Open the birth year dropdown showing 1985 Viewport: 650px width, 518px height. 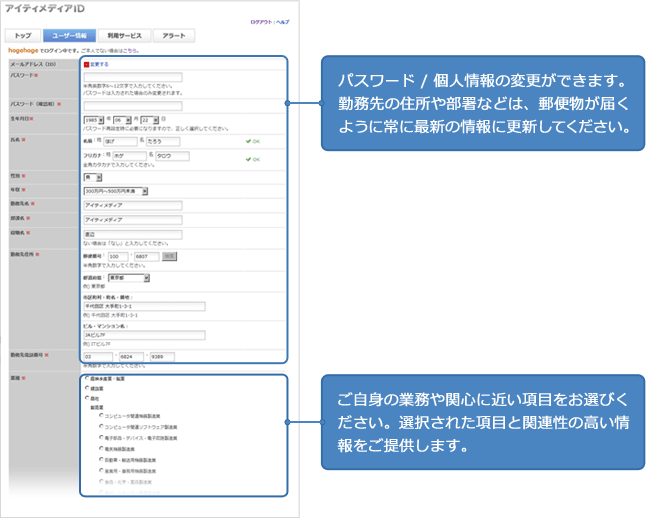94,120
